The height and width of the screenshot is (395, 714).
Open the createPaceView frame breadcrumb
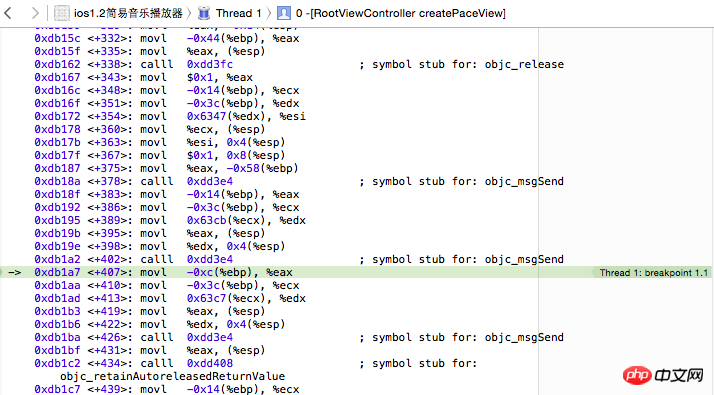point(401,13)
